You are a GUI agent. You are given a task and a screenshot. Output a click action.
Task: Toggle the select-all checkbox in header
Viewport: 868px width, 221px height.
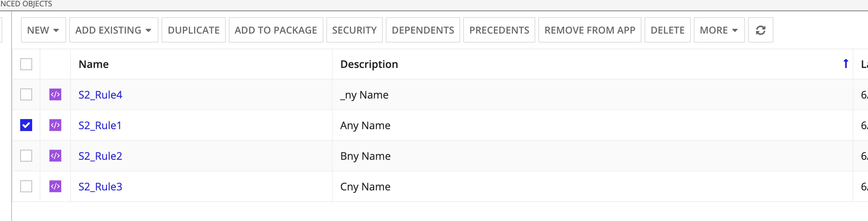(26, 64)
